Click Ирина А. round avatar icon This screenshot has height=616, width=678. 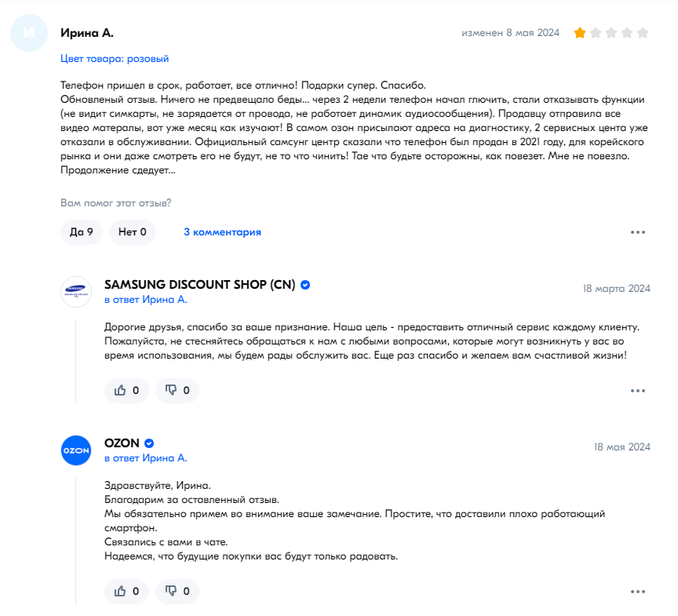[29, 33]
